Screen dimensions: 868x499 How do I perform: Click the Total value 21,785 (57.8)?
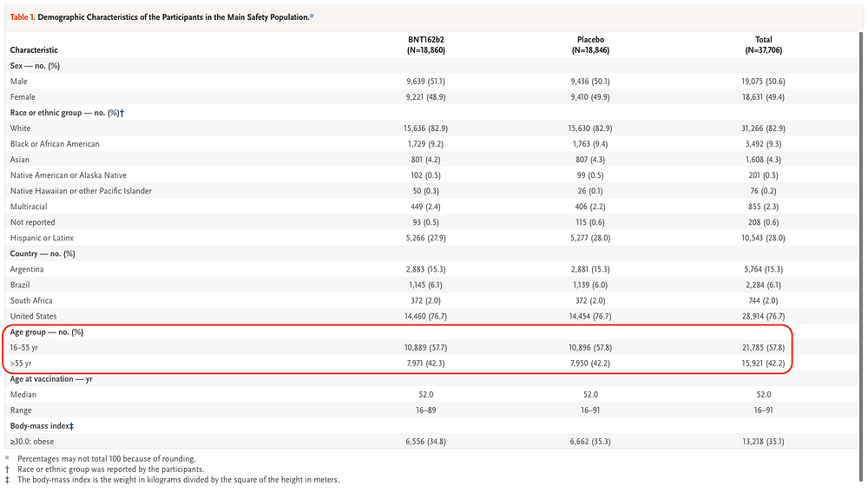(763, 348)
